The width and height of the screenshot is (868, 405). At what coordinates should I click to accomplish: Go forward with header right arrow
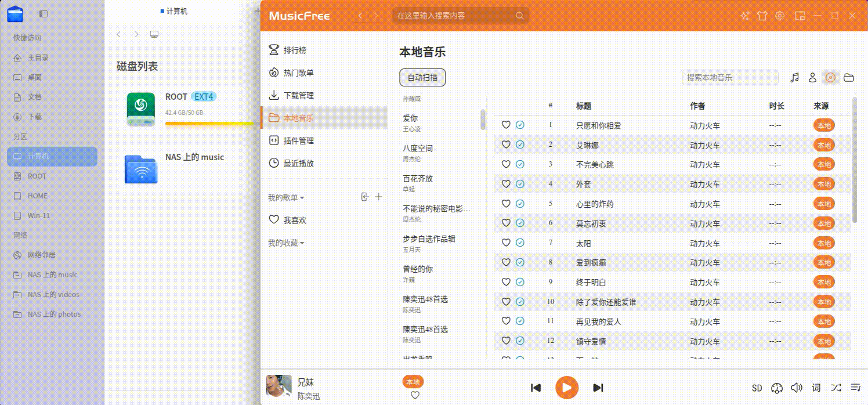point(377,16)
